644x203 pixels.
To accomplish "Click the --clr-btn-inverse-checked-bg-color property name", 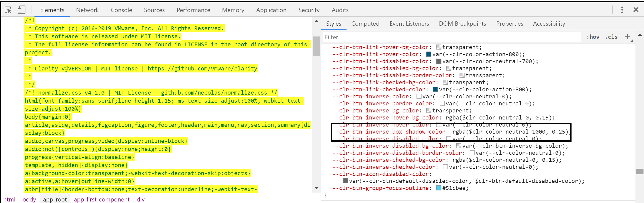I will 389,160.
